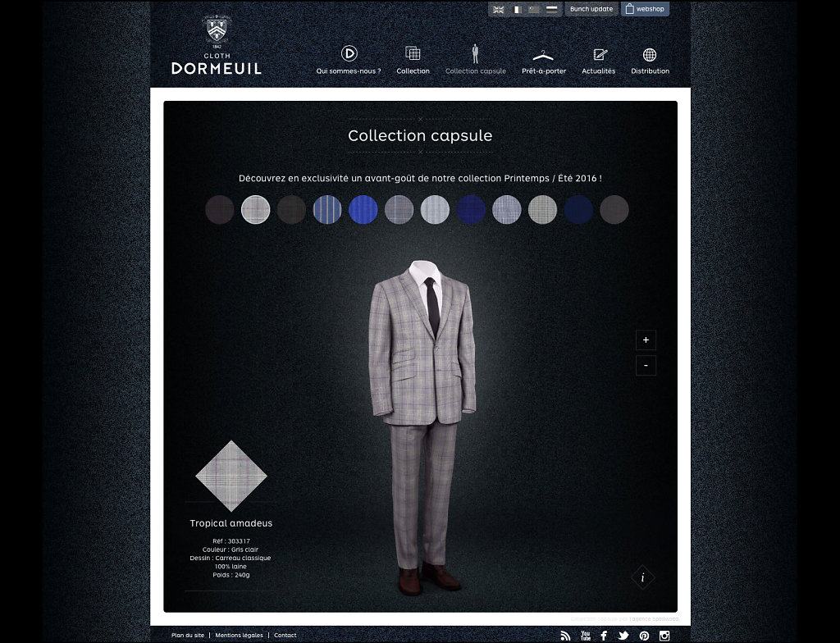Select the French flag language
The image size is (840, 643).
[x=517, y=9]
